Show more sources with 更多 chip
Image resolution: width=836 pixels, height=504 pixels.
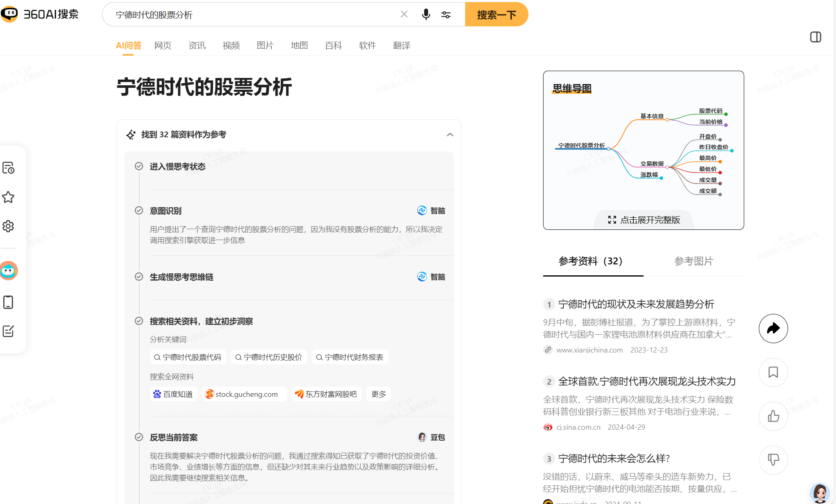379,394
